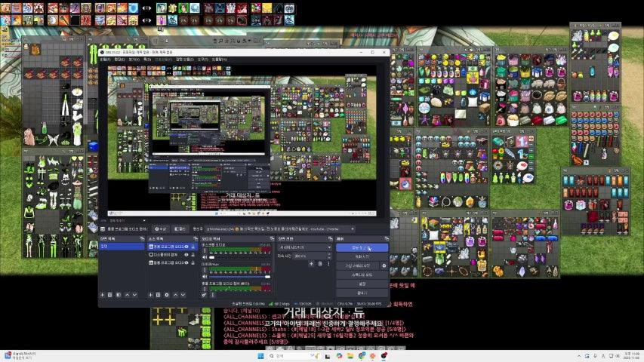Screen dimensions: 644x362
Task: Open the File menu in OBS
Action: (x=105, y=59)
